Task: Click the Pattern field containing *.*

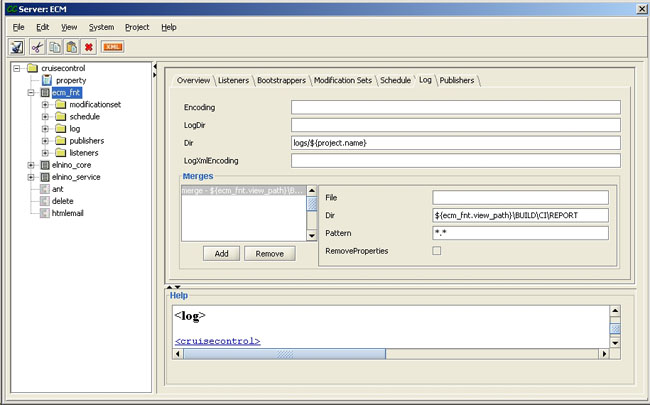Action: (520, 233)
